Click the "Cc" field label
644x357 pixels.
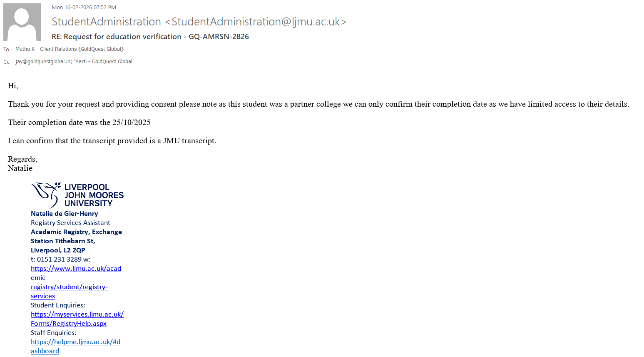point(6,62)
